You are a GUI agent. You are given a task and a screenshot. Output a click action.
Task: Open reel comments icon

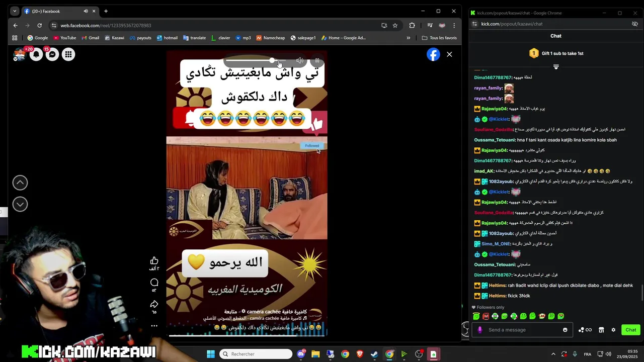(x=154, y=282)
